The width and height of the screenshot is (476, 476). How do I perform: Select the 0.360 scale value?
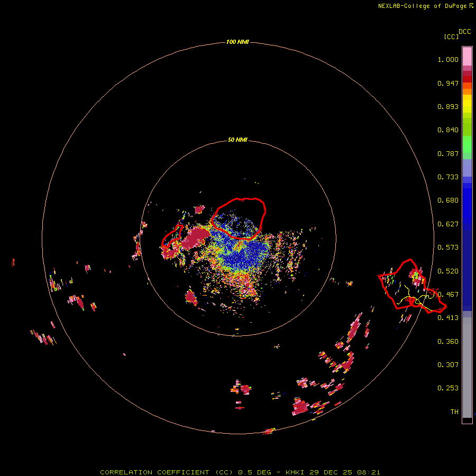coord(448,342)
